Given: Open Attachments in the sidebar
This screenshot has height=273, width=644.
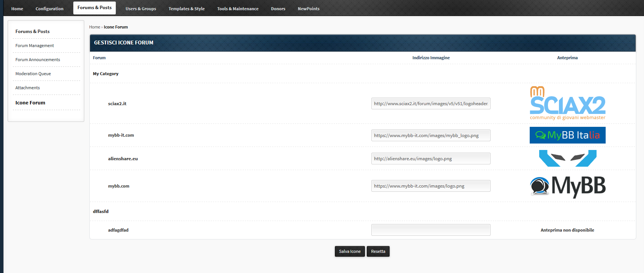Looking at the screenshot, I should coord(27,88).
